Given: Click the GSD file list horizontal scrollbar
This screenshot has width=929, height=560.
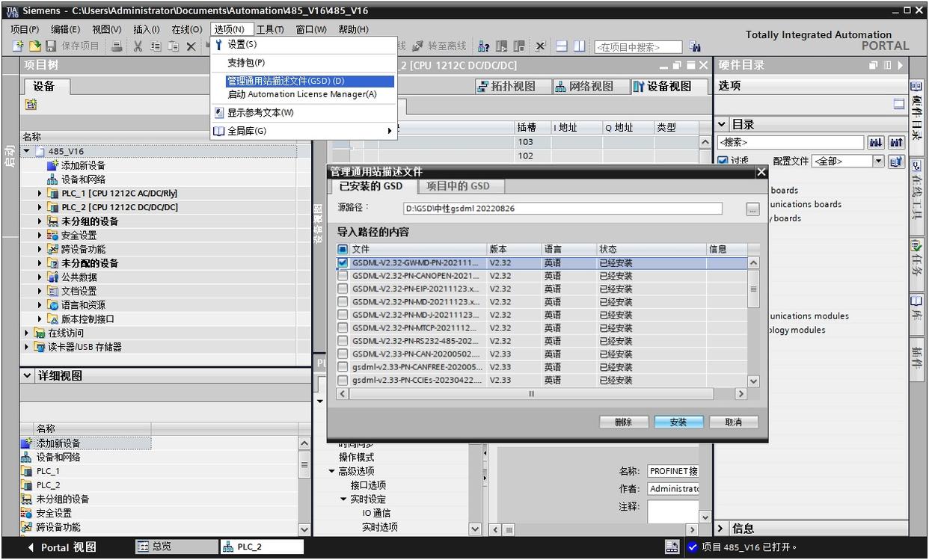Looking at the screenshot, I should (x=532, y=393).
